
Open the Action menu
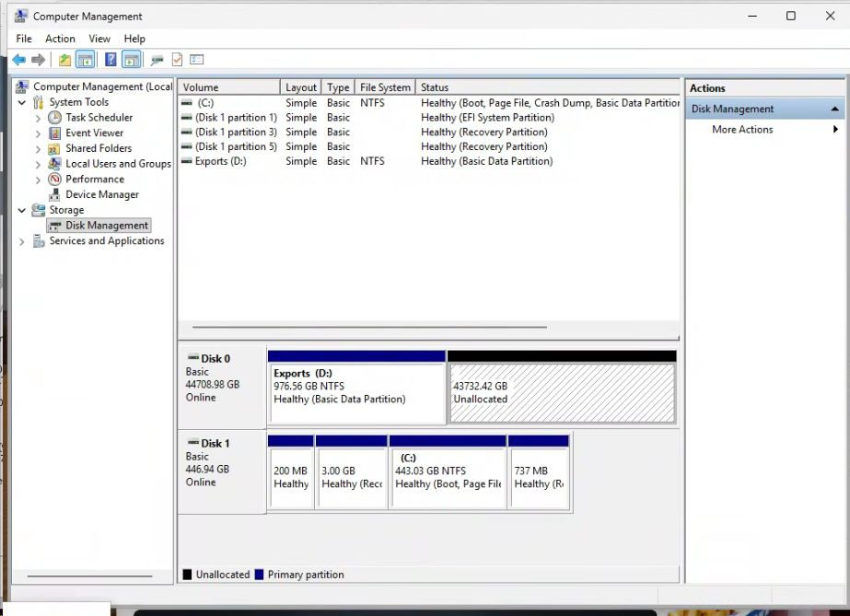click(x=60, y=39)
